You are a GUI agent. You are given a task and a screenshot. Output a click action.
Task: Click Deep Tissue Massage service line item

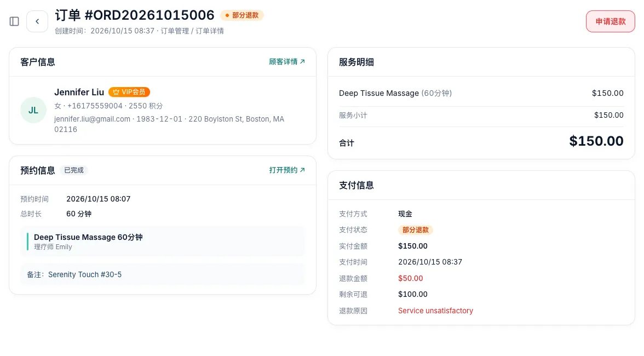click(x=481, y=93)
